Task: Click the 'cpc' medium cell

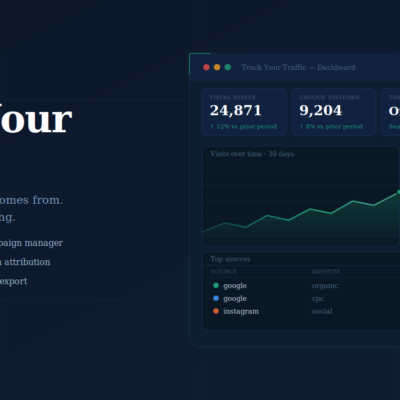Action: [x=318, y=299]
